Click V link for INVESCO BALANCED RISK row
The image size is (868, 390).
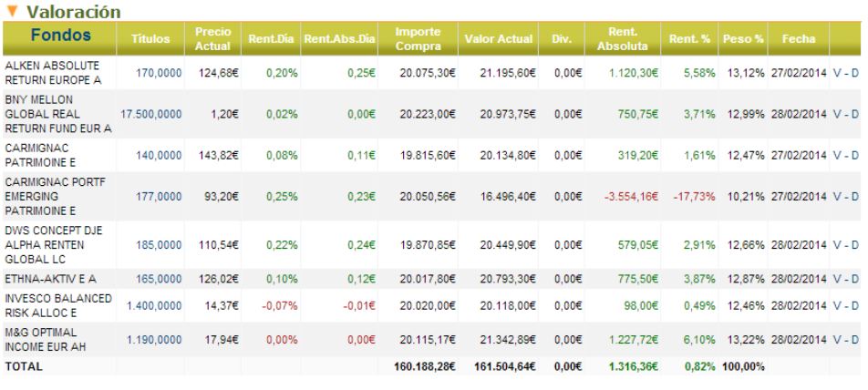pos(837,305)
